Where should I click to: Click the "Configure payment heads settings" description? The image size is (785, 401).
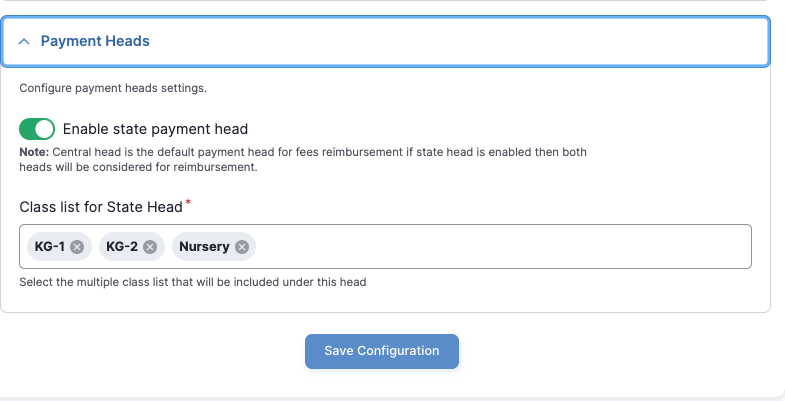point(113,88)
